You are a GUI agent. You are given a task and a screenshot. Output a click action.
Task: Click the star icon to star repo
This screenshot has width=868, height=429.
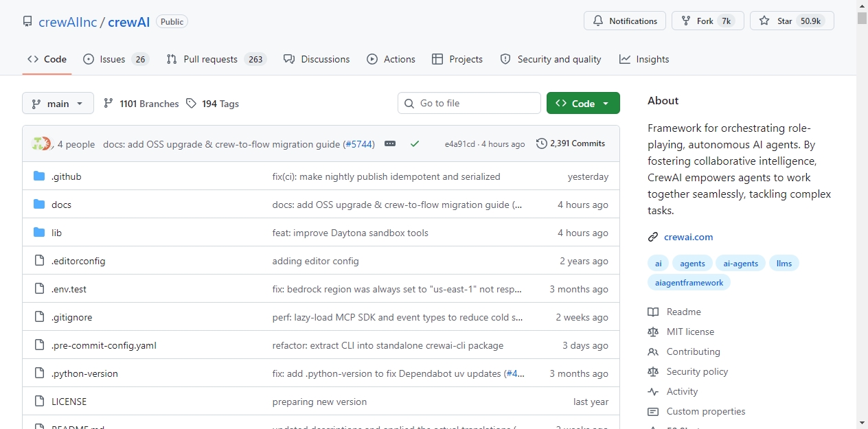[x=764, y=21]
